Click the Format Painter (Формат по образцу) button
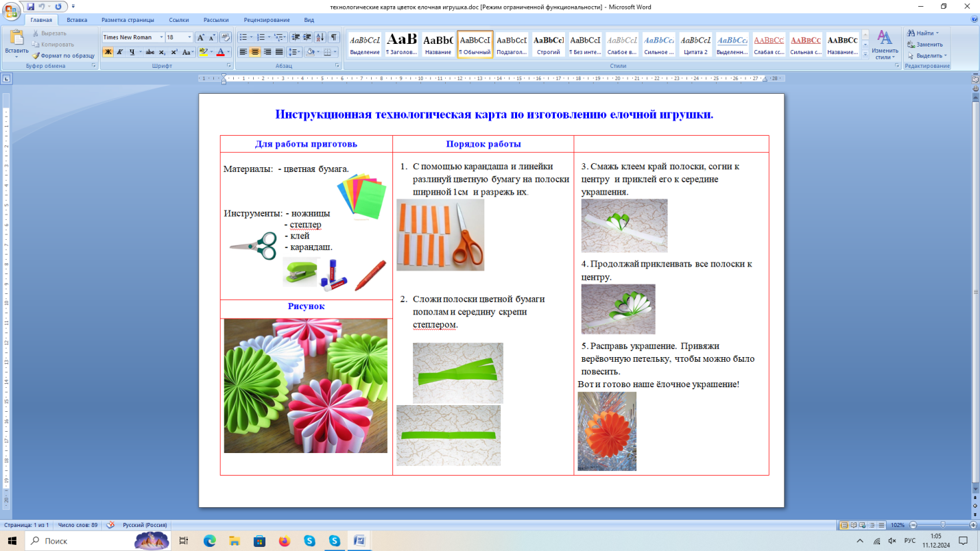980x551 pixels. coord(64,56)
